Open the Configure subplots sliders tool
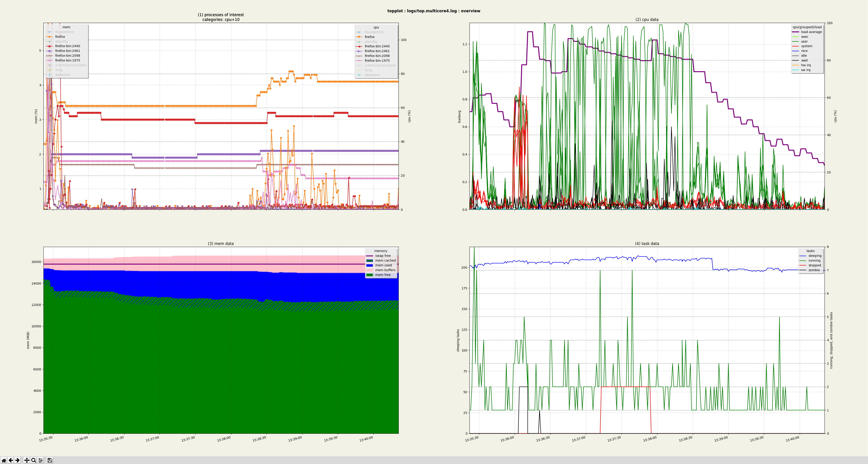This screenshot has height=464, width=868. [x=40, y=460]
